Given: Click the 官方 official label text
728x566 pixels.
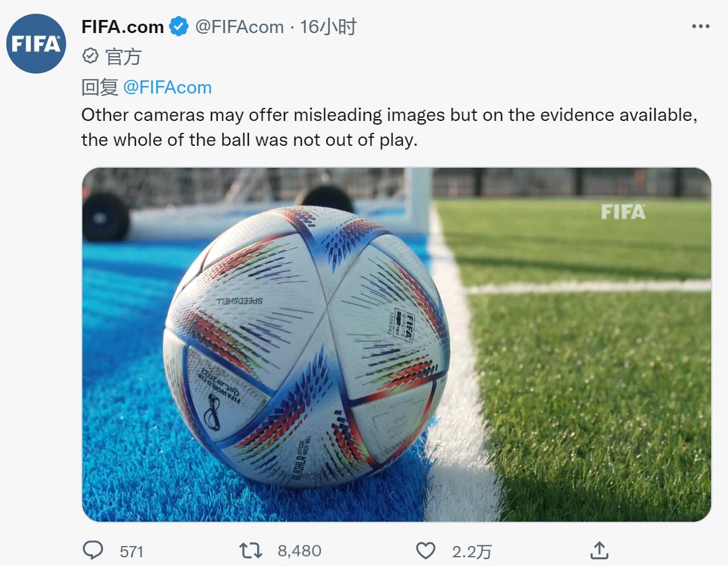Looking at the screenshot, I should pyautogui.click(x=124, y=57).
